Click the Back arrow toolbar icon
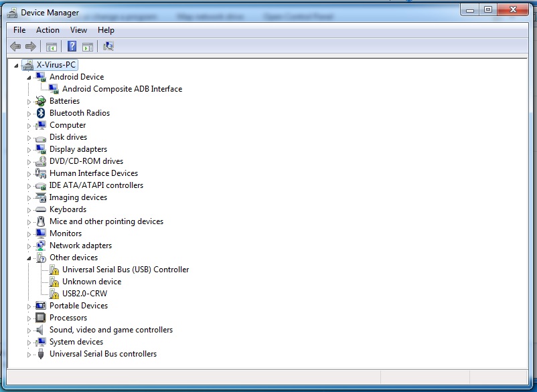This screenshot has width=537, height=392. pyautogui.click(x=15, y=46)
